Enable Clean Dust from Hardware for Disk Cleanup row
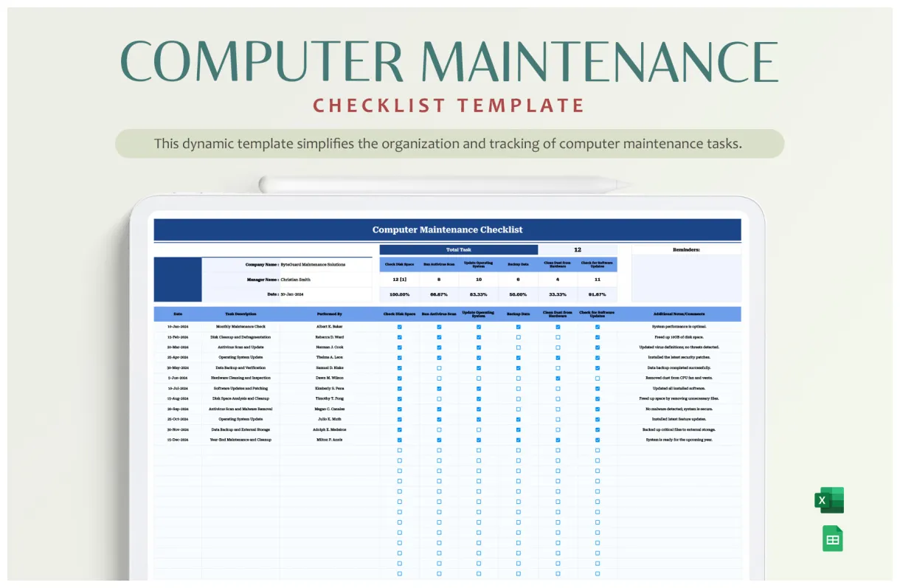Image resolution: width=900 pixels, height=588 pixels. (557, 336)
